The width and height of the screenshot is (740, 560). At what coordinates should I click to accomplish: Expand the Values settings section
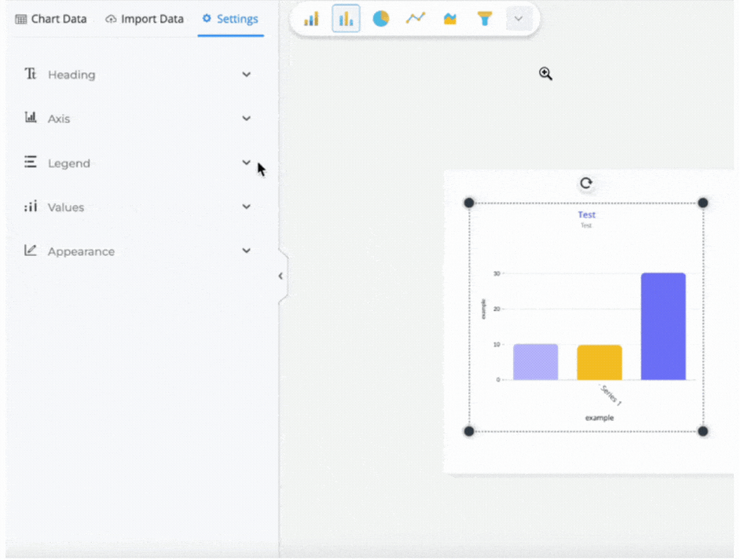tap(246, 207)
